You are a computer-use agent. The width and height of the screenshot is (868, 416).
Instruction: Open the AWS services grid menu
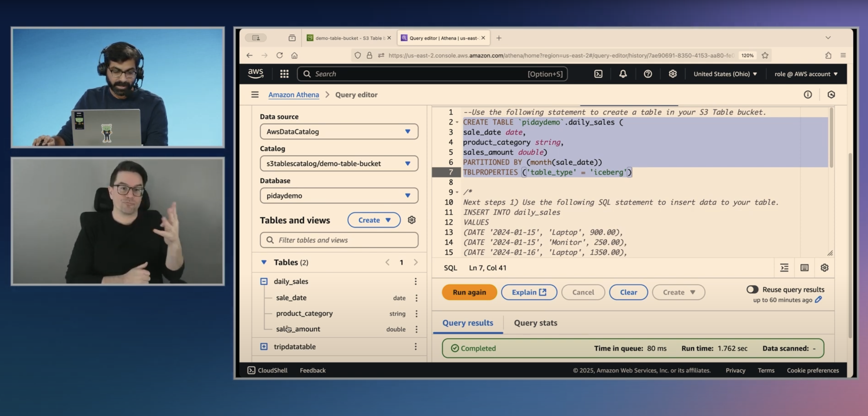(284, 74)
